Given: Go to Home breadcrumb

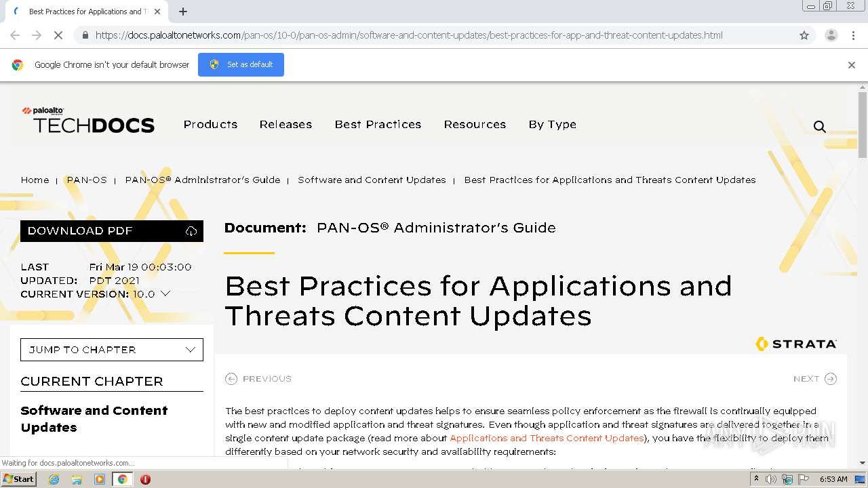Looking at the screenshot, I should pos(35,180).
